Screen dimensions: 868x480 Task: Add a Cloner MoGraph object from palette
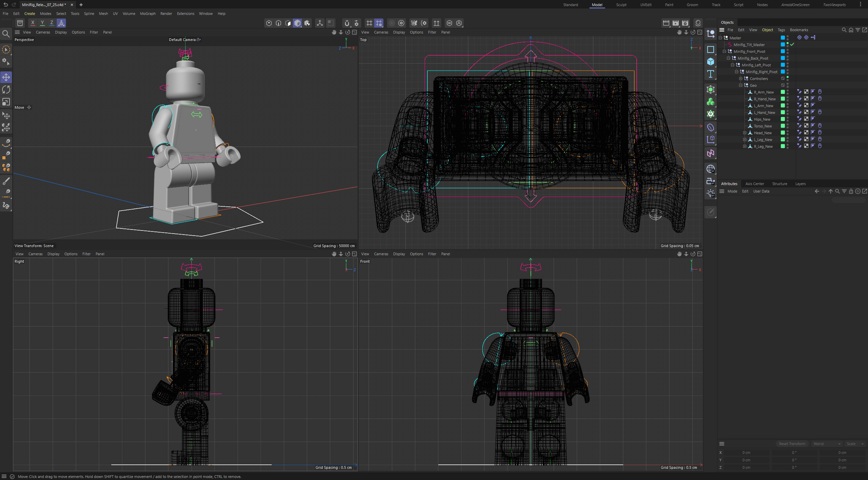click(x=710, y=102)
